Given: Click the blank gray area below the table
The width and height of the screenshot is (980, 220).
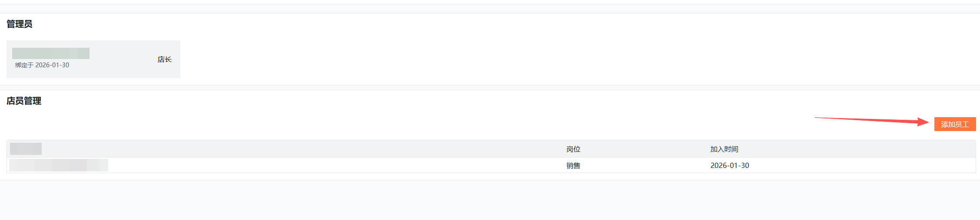Looking at the screenshot, I should [490, 200].
